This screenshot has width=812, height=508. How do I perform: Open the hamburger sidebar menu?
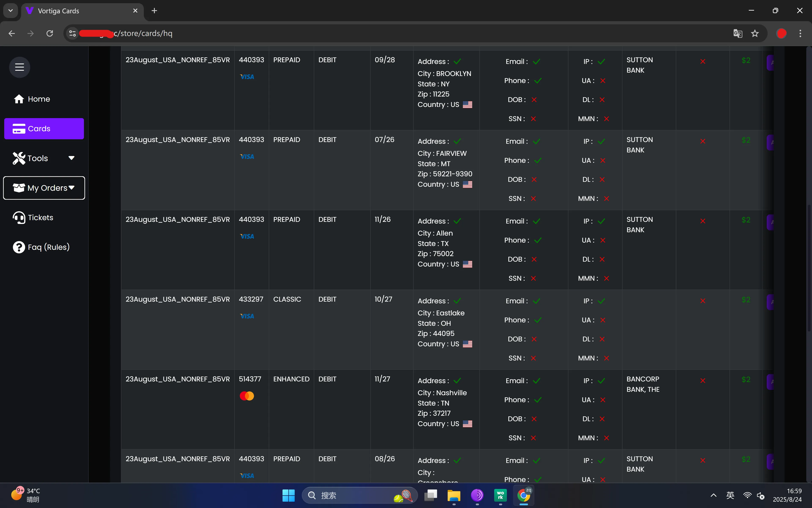coord(19,67)
